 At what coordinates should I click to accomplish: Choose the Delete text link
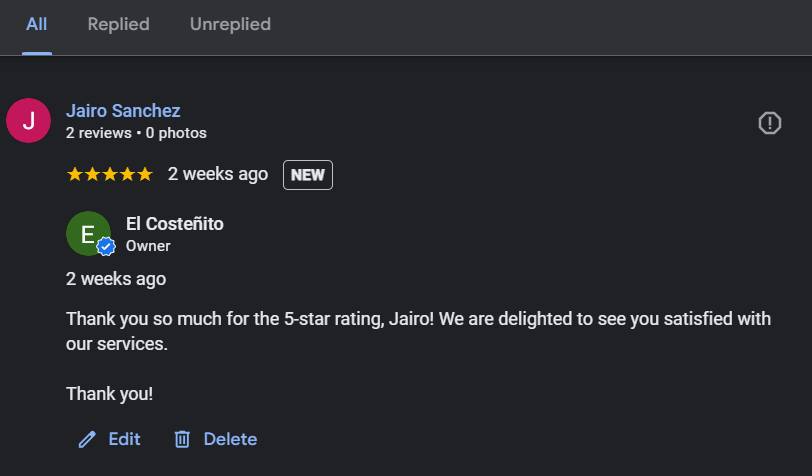[x=230, y=439]
